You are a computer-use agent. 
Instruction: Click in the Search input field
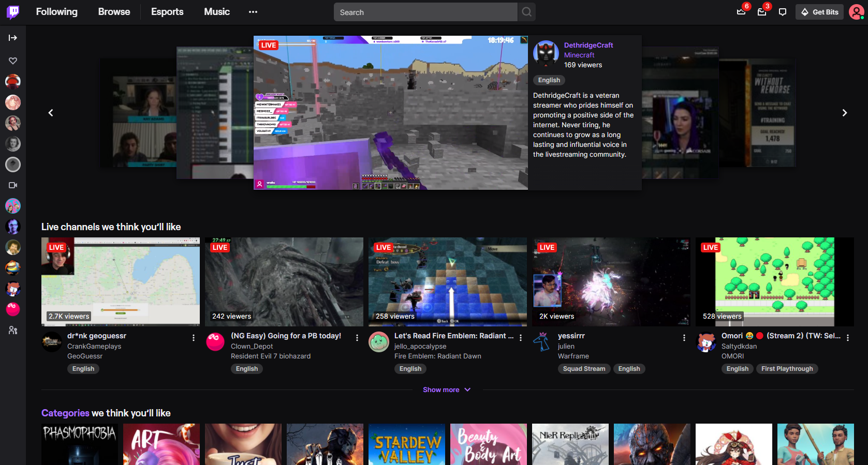point(425,12)
